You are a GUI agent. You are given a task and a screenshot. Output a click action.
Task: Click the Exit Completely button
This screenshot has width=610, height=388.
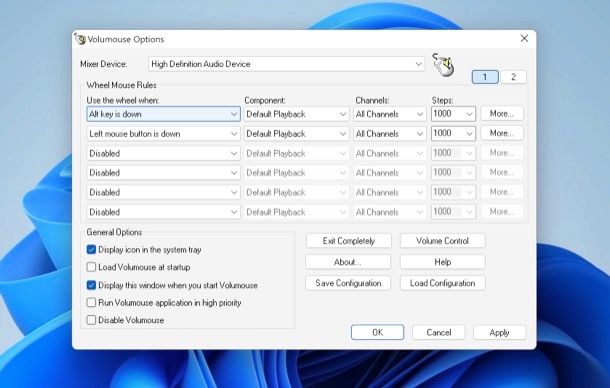pos(349,241)
